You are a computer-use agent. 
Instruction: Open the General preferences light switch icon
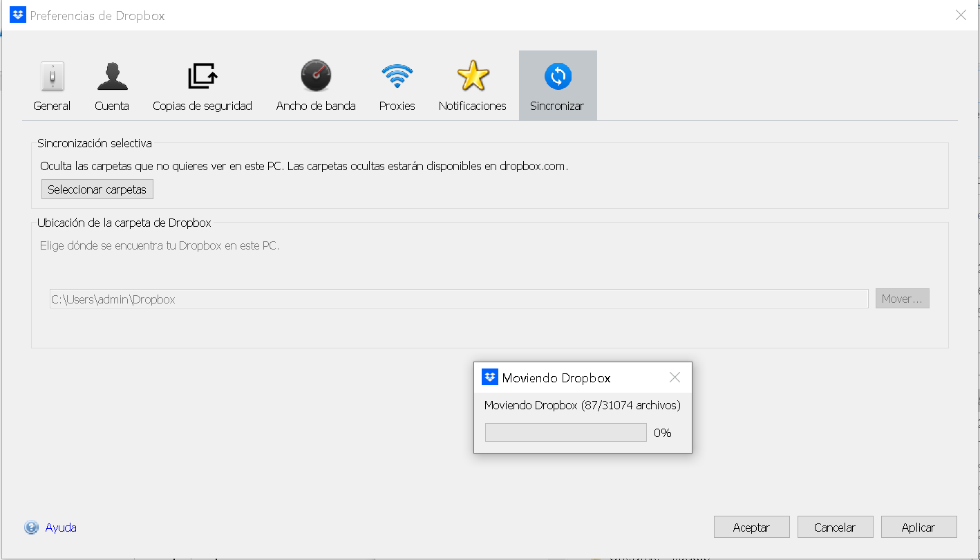(53, 76)
